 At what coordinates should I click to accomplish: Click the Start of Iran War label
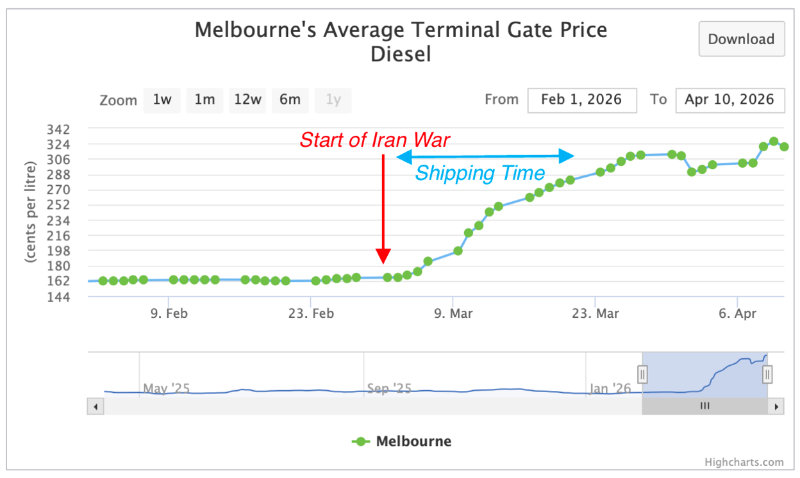pyautogui.click(x=384, y=139)
